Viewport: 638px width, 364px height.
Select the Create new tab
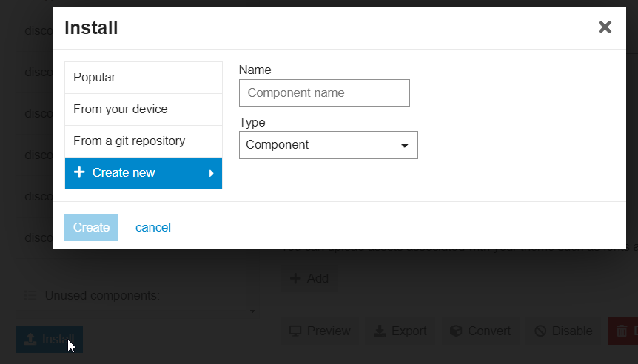pyautogui.click(x=144, y=173)
